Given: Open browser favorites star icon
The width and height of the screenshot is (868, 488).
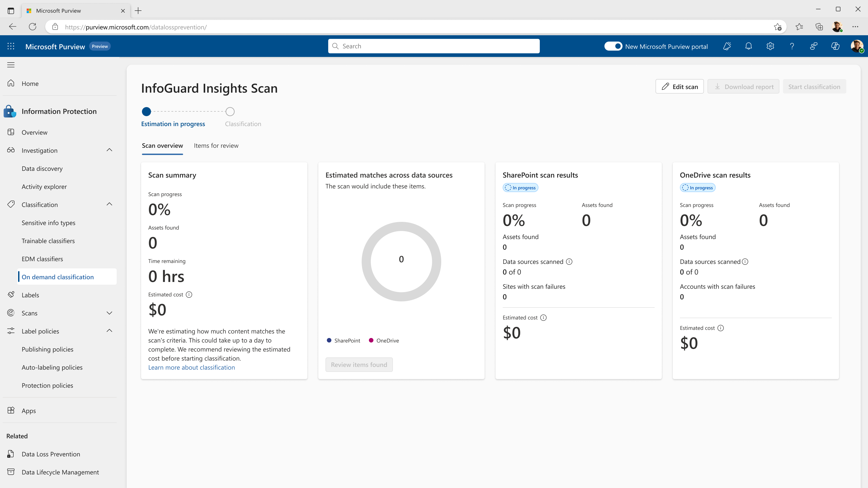Looking at the screenshot, I should 799,27.
